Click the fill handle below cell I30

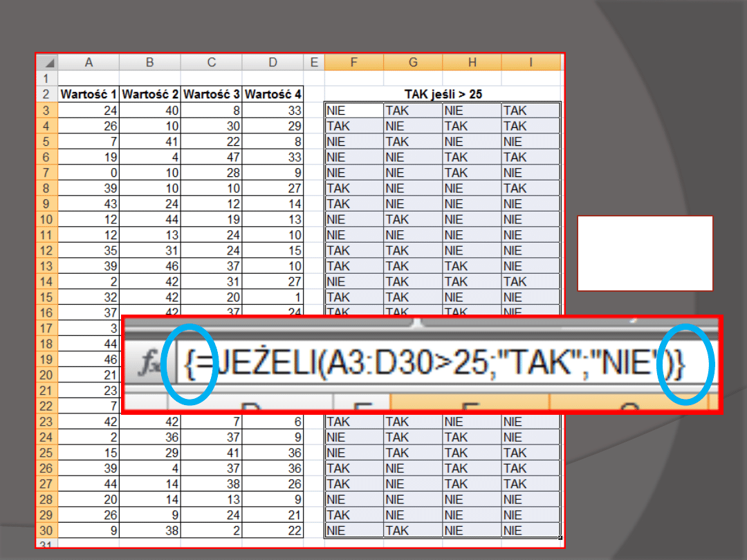[x=560, y=538]
